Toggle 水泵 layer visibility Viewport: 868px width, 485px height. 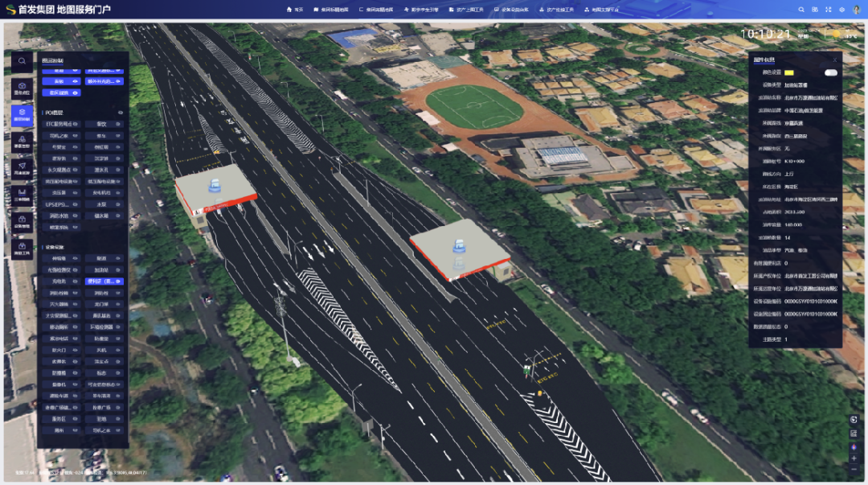click(118, 204)
